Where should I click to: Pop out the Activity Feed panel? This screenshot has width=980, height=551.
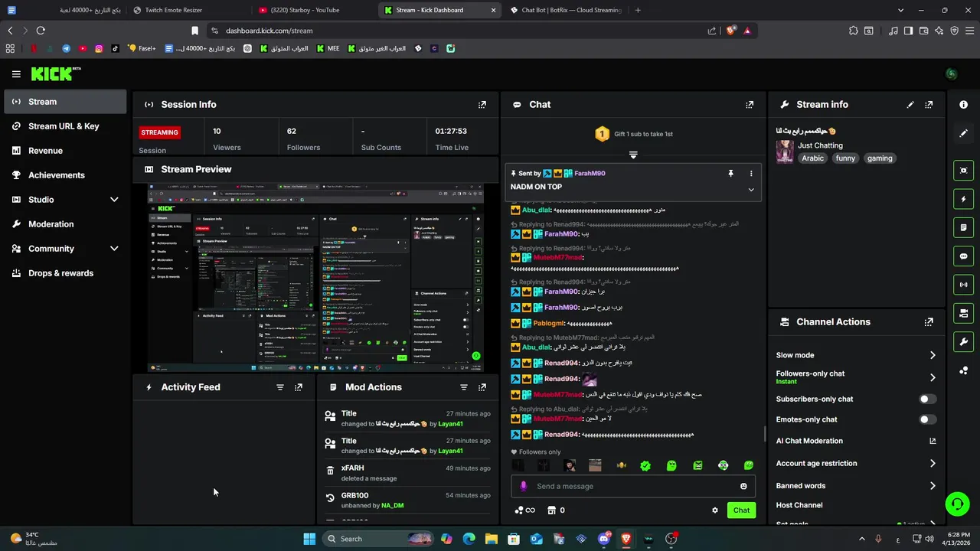coord(299,387)
